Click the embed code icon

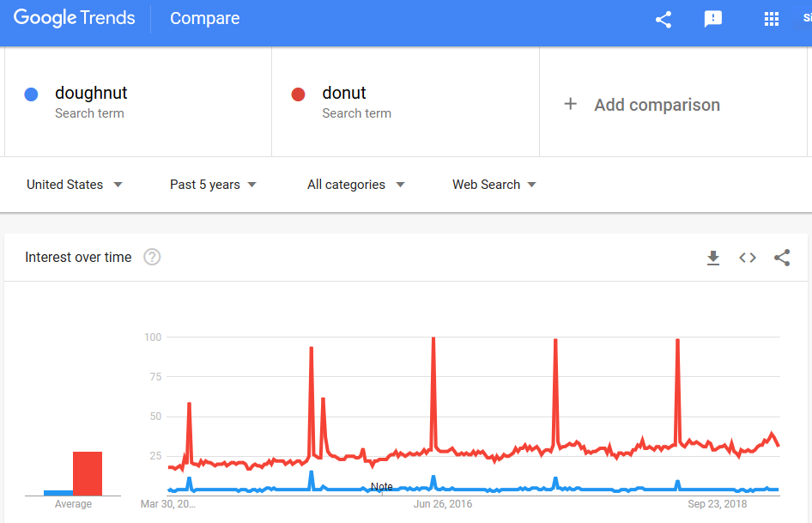[x=748, y=258]
